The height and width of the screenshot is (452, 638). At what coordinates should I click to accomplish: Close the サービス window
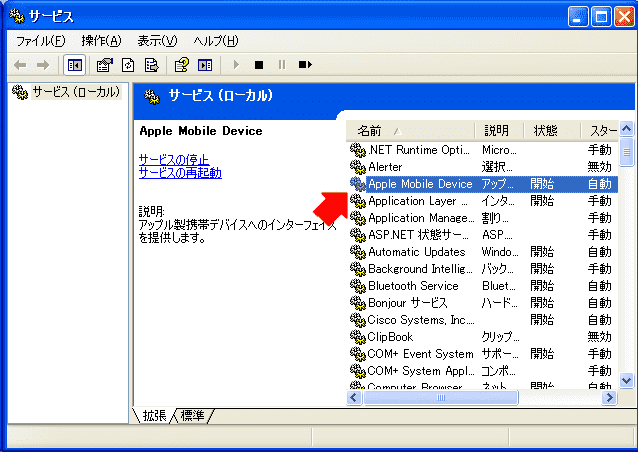pyautogui.click(x=625, y=17)
